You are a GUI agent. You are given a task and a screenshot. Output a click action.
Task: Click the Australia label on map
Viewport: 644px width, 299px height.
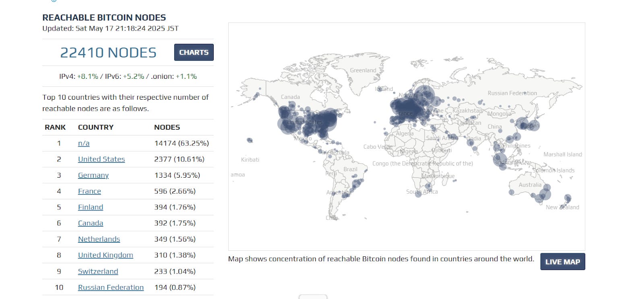coord(530,185)
